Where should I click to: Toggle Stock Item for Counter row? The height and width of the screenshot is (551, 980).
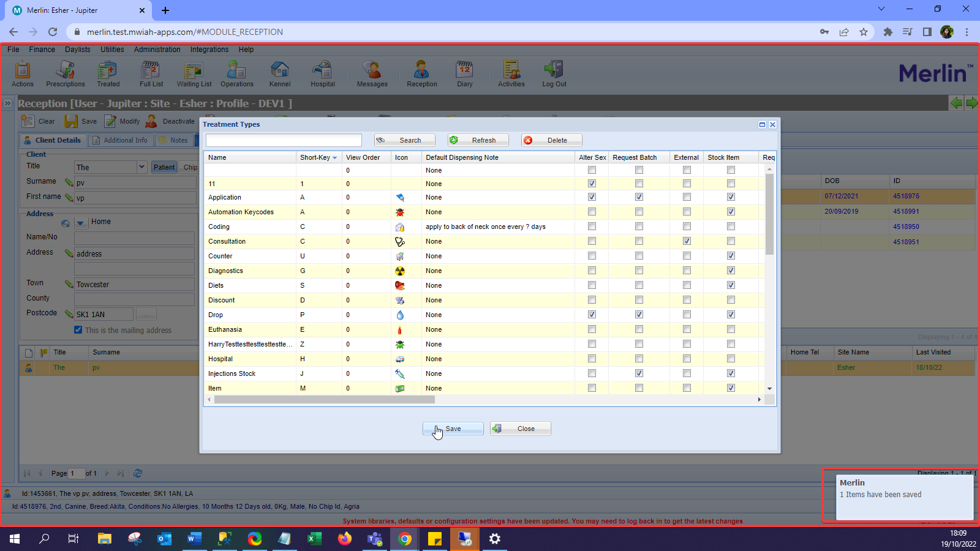[731, 256]
